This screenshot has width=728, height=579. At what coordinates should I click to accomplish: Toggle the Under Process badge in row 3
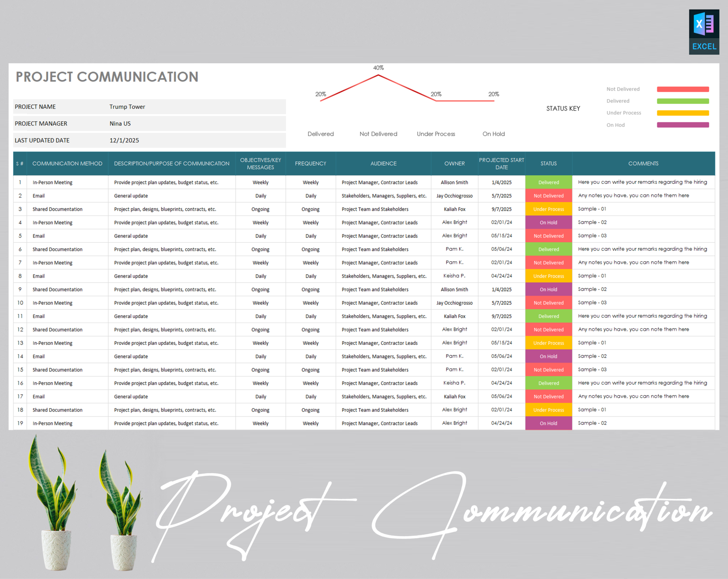[x=548, y=209]
